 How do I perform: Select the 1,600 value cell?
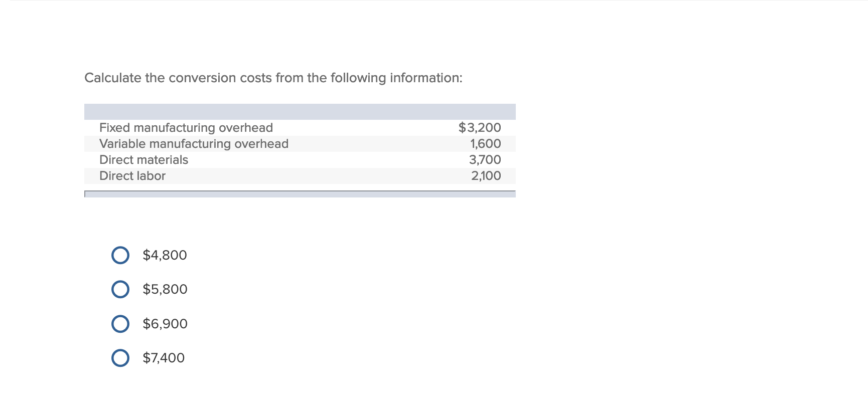point(485,143)
